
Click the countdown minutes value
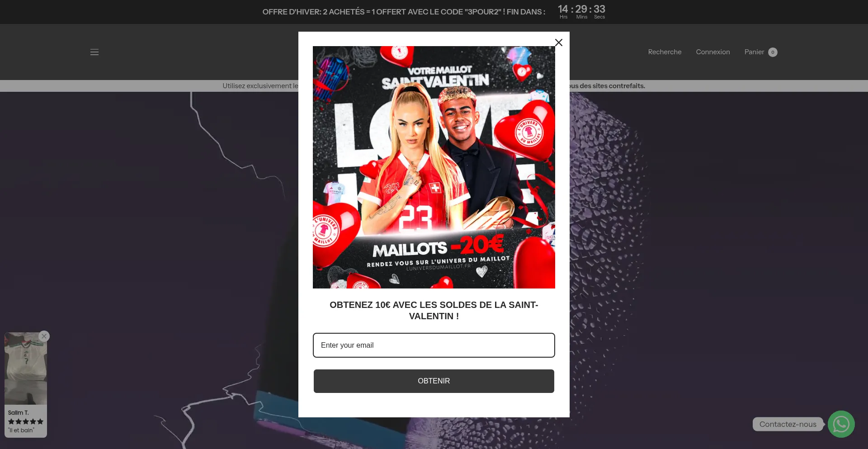[581, 9]
